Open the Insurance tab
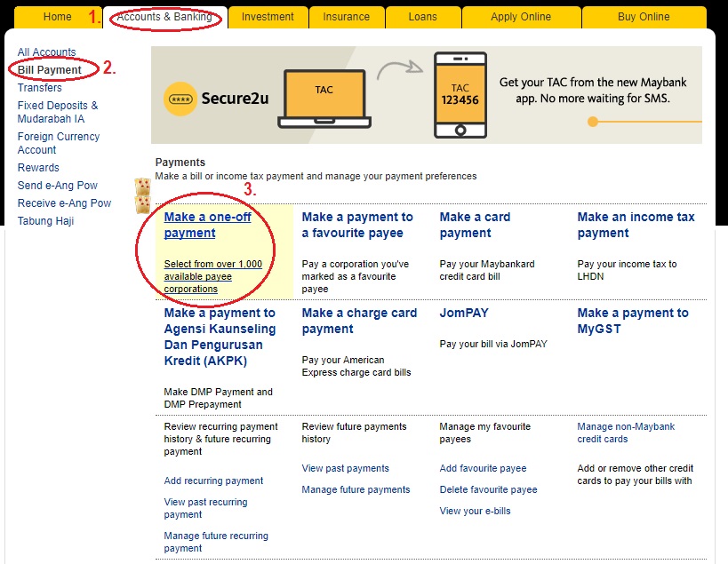Image resolution: width=728 pixels, height=564 pixels. [346, 16]
